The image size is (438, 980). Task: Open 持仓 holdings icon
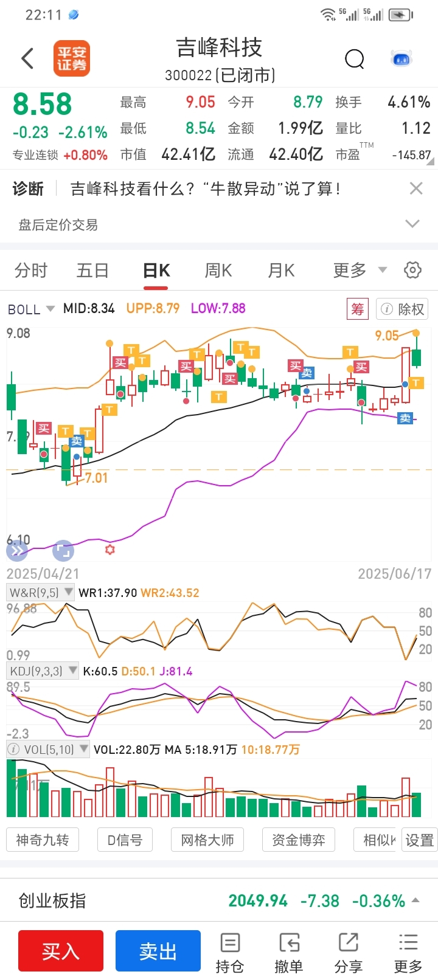click(x=230, y=953)
